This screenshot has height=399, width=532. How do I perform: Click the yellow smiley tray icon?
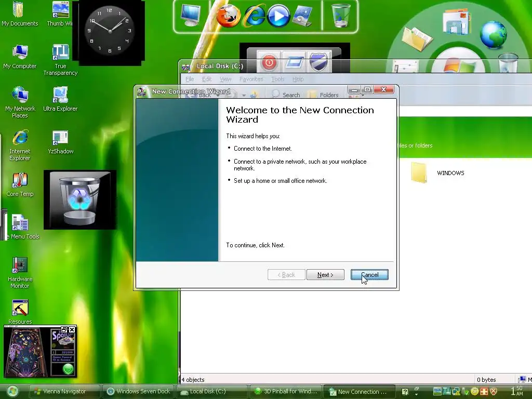(475, 392)
